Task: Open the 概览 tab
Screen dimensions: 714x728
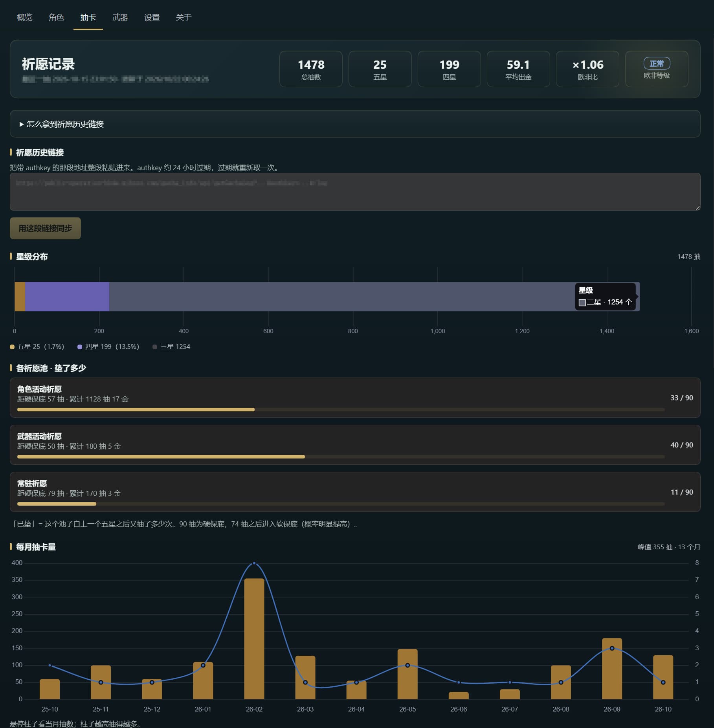Action: coord(24,17)
